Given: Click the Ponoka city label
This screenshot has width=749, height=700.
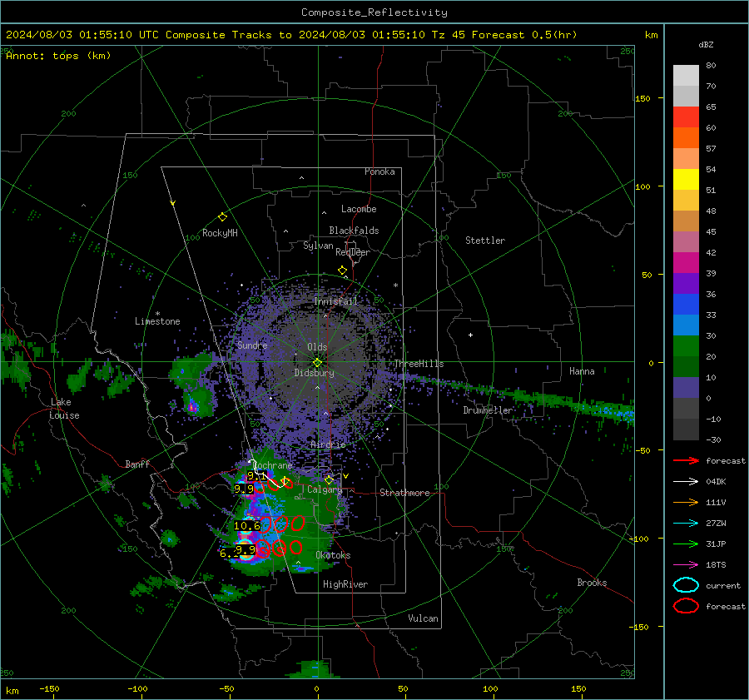Looking at the screenshot, I should [x=379, y=171].
